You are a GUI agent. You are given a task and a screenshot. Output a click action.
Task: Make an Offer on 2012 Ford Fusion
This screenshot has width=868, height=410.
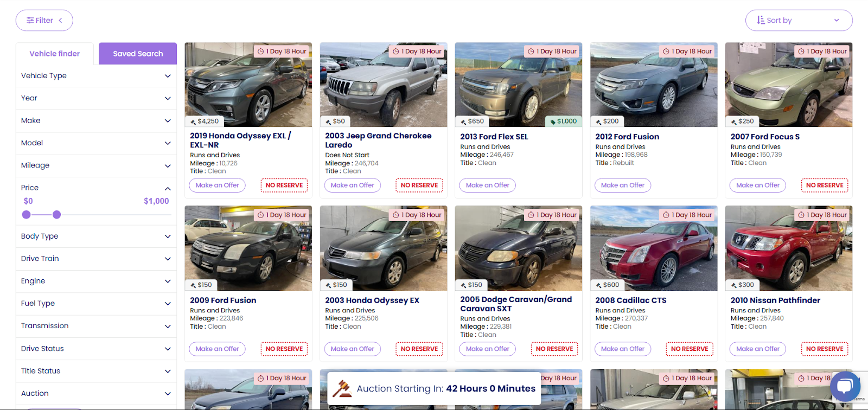[x=622, y=185]
